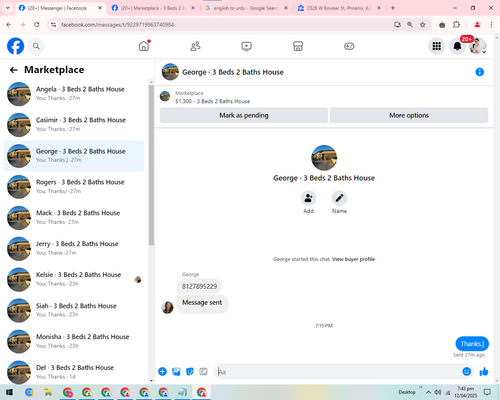
Task: Open the emoji picker icon
Action: (467, 371)
